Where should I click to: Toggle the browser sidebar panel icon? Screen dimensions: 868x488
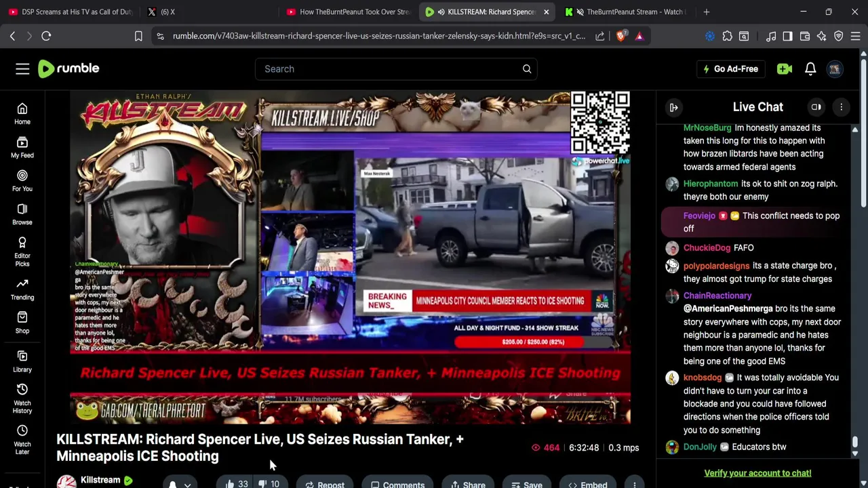coord(788,36)
